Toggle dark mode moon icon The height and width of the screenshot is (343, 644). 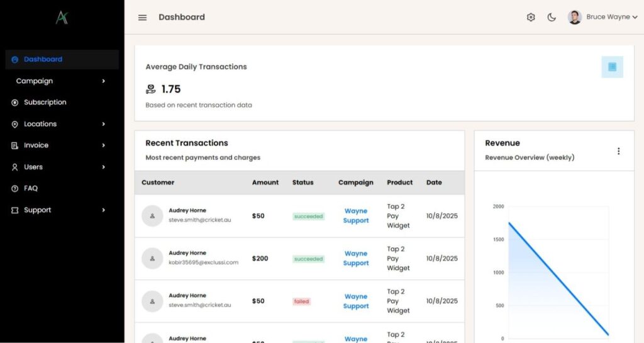[x=552, y=18]
